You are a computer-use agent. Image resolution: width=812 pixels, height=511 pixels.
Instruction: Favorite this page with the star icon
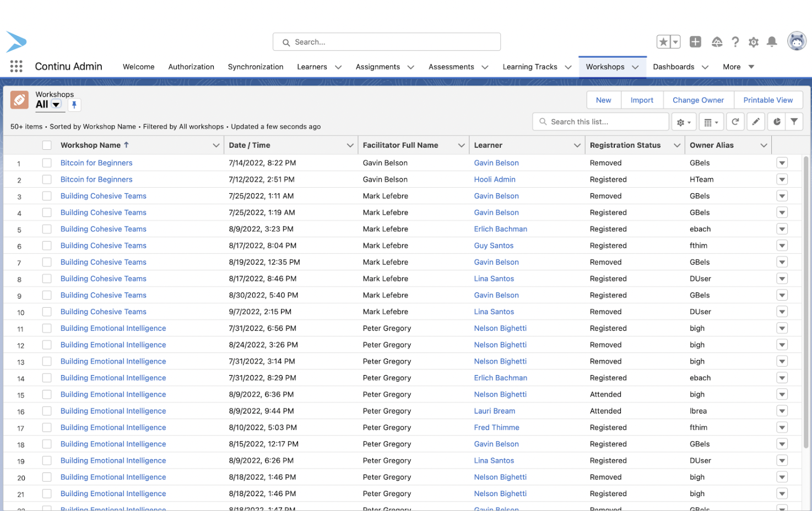click(x=663, y=41)
